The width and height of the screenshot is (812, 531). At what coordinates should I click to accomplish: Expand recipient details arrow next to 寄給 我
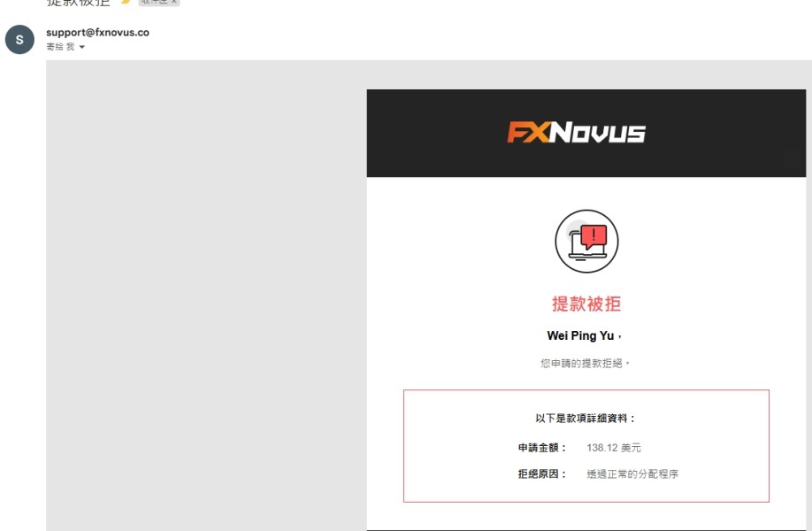82,47
